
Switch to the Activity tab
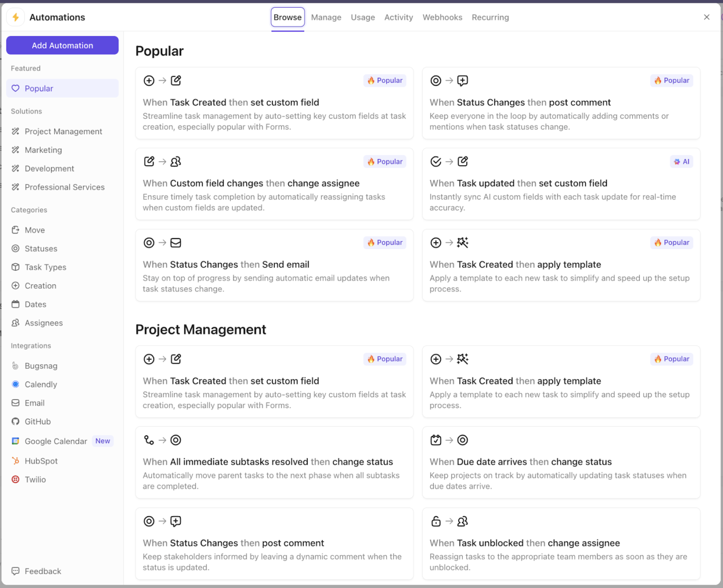tap(398, 17)
